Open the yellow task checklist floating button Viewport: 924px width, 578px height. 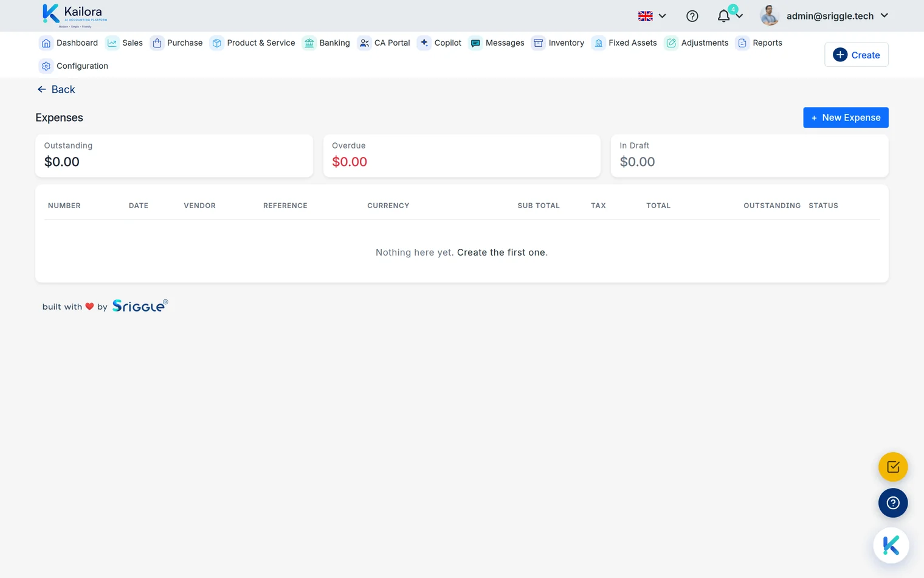click(x=893, y=467)
